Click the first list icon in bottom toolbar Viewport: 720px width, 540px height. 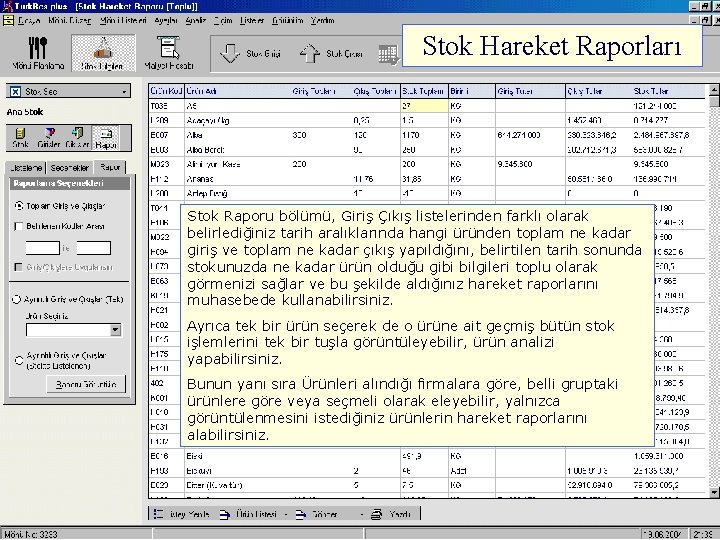(x=158, y=514)
